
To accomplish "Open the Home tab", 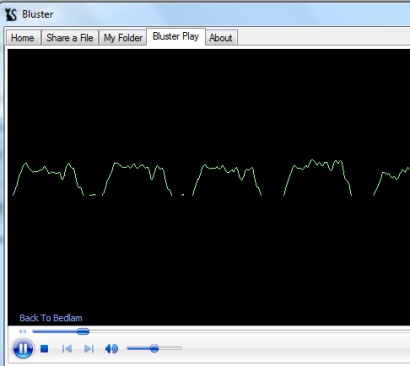I will pyautogui.click(x=23, y=38).
